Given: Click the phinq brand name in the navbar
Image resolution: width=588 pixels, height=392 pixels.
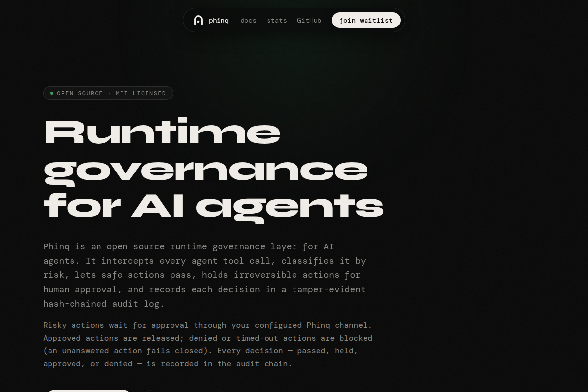Looking at the screenshot, I should [x=219, y=21].
